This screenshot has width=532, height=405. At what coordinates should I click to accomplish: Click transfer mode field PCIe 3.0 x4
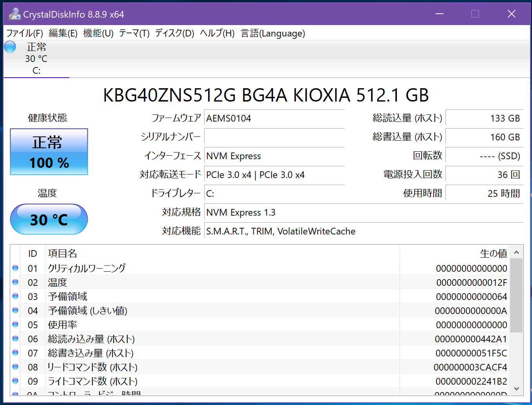pyautogui.click(x=274, y=175)
